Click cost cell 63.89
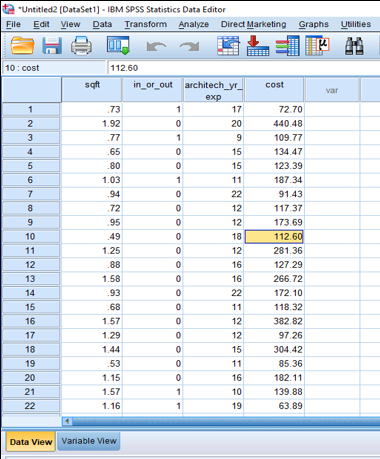This screenshot has width=380, height=459. (x=274, y=406)
